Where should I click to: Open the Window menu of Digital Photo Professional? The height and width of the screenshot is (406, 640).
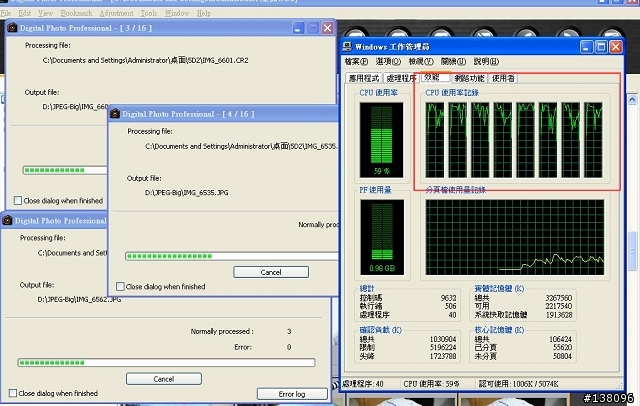pos(177,13)
